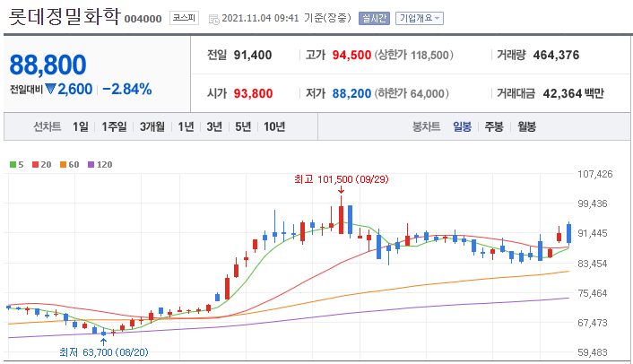This screenshot has height=364, width=633.
Task: Click the 91,445 y-axis label
Action: pyautogui.click(x=593, y=233)
